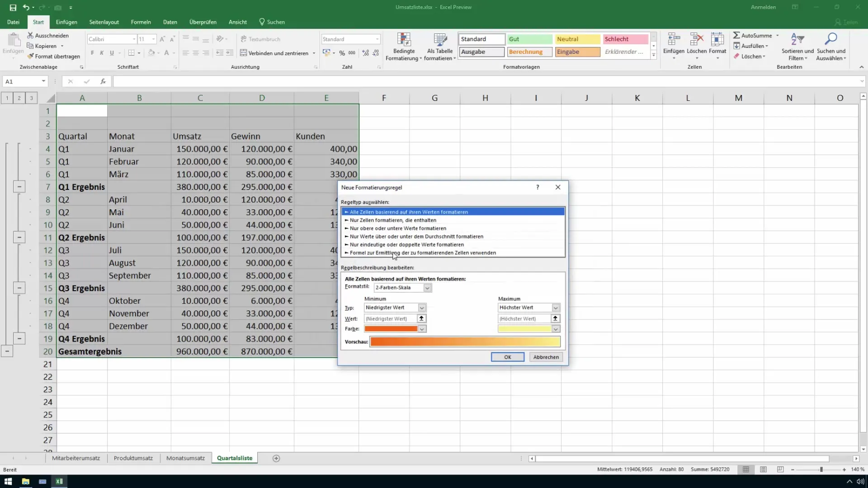
Task: Open File Explorer from the taskbar
Action: coord(25,481)
